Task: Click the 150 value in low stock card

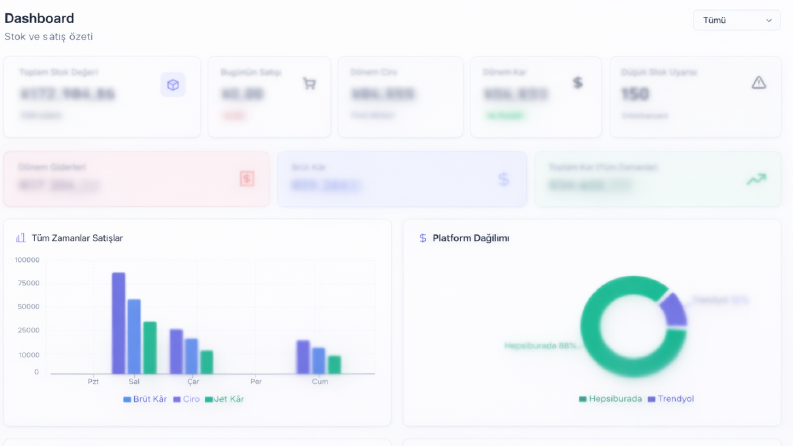Action: click(x=635, y=94)
